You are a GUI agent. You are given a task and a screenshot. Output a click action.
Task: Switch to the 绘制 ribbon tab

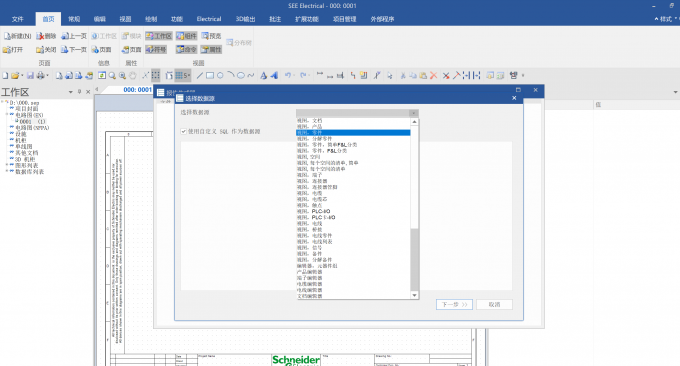(x=151, y=19)
